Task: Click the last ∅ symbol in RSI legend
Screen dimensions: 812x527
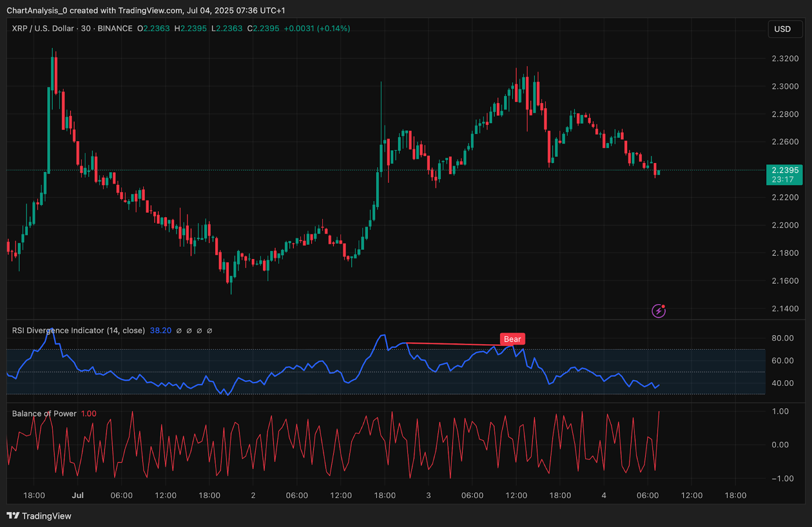Action: pos(210,331)
